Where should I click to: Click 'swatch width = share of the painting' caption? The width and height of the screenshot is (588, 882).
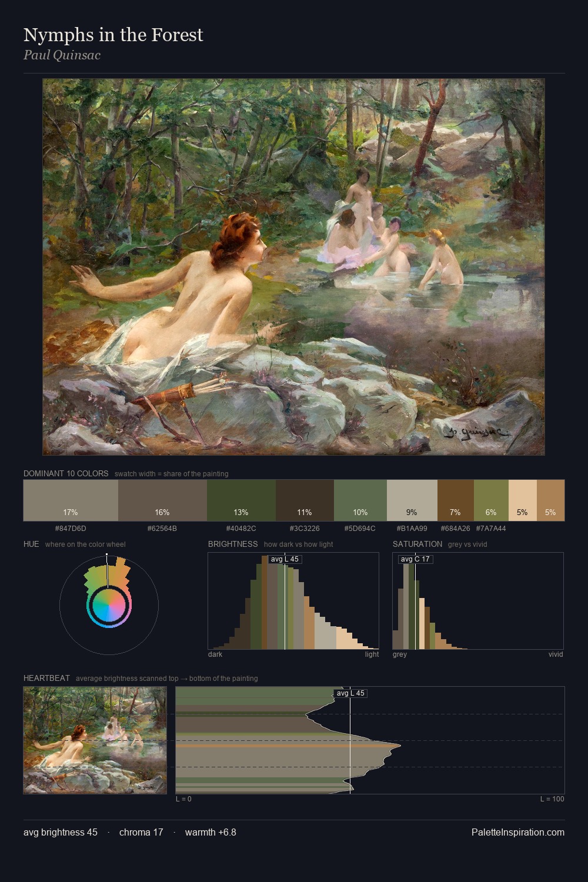coord(171,474)
